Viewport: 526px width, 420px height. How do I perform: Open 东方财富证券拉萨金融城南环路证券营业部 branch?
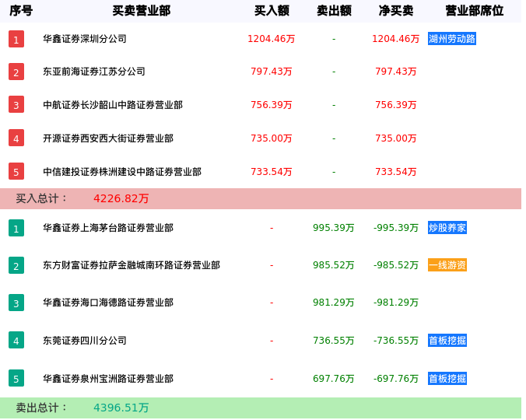pyautogui.click(x=131, y=265)
